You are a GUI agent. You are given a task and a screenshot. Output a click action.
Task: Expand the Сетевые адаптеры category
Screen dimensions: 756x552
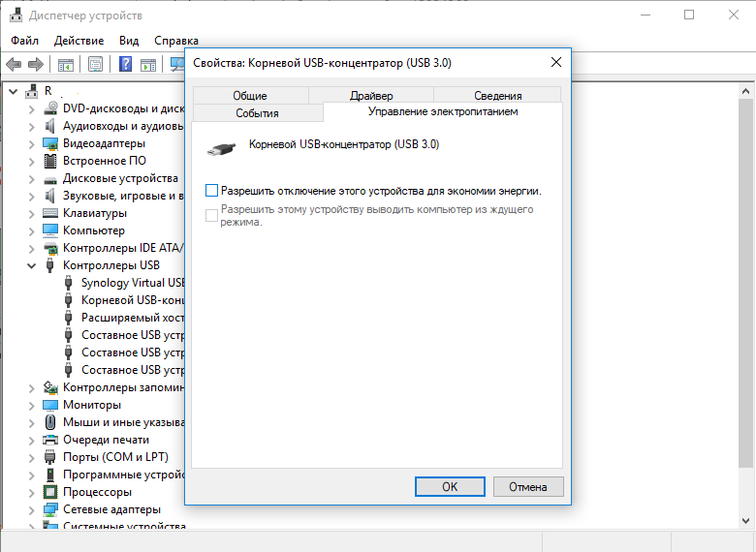point(31,510)
